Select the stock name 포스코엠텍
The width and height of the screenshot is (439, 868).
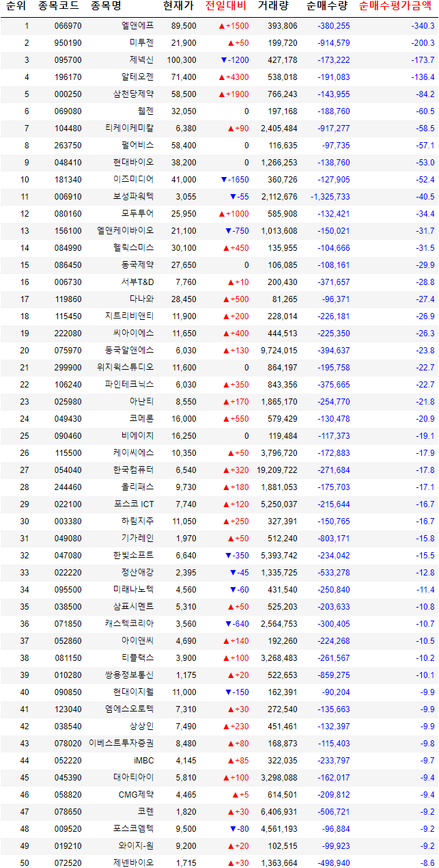click(133, 829)
